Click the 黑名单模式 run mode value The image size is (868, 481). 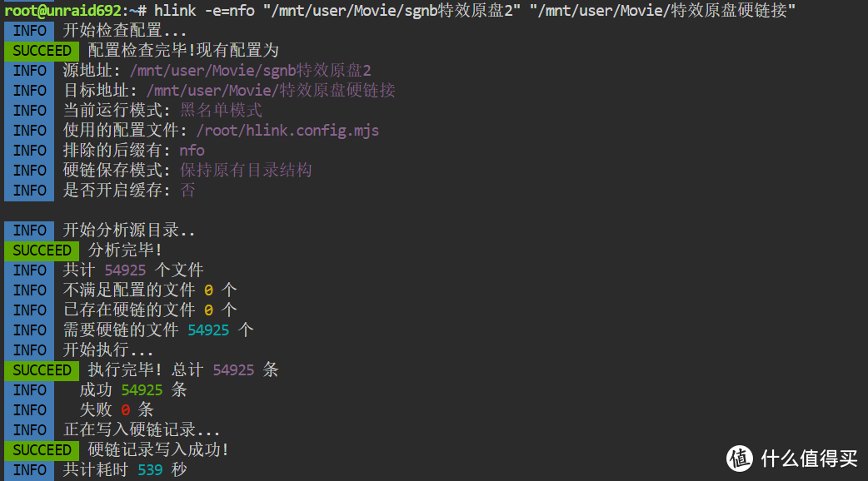[x=221, y=110]
